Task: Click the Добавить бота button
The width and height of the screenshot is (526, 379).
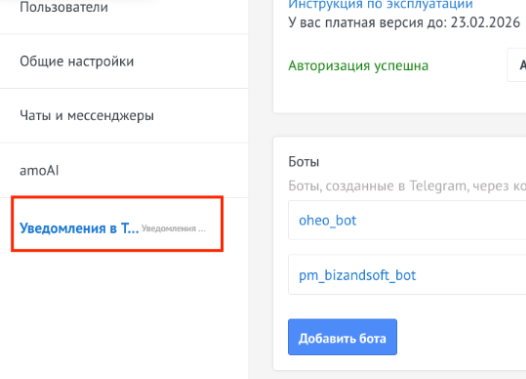Action: pos(343,337)
